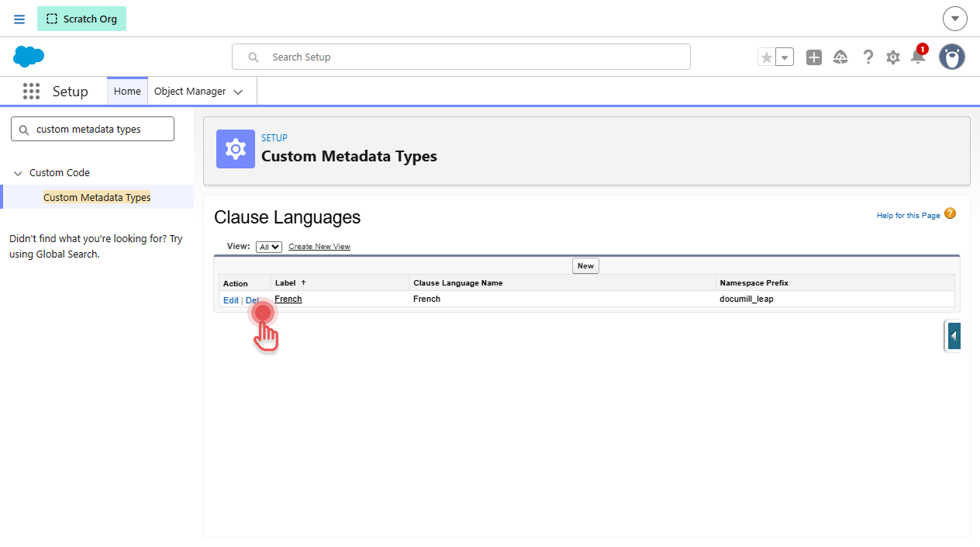The height and width of the screenshot is (547, 980).
Task: Click the round dropdown button top right
Action: pos(955,19)
